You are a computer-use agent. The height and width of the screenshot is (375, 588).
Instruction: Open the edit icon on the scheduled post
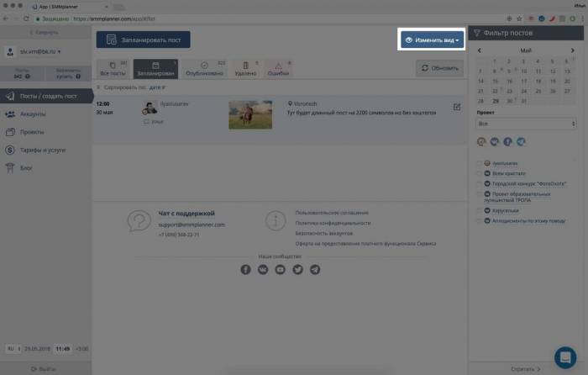point(457,107)
